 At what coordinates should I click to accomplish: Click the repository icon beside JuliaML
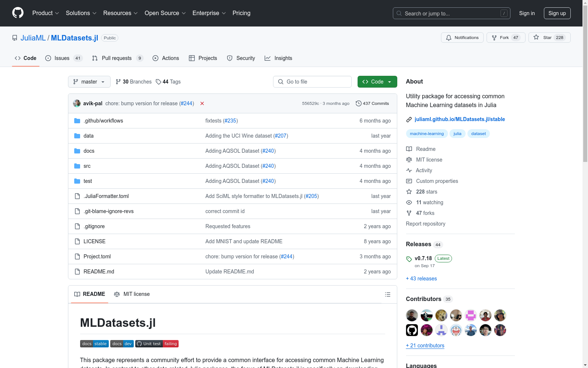point(15,38)
